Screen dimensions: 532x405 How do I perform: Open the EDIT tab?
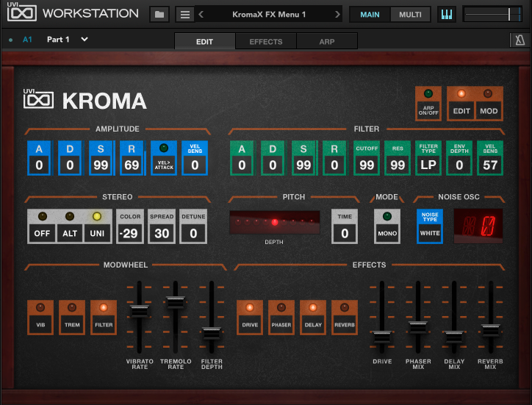click(204, 41)
